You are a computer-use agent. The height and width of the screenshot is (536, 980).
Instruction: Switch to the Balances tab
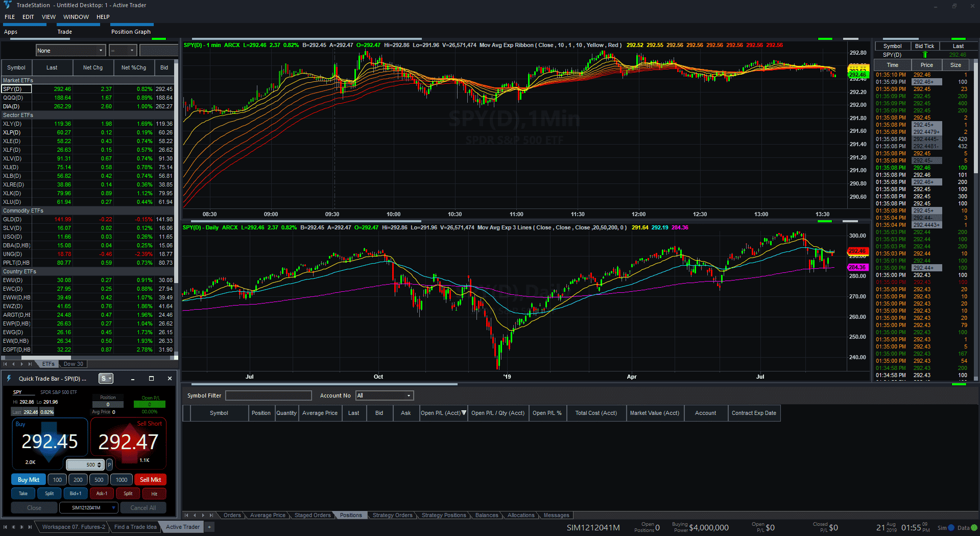486,515
